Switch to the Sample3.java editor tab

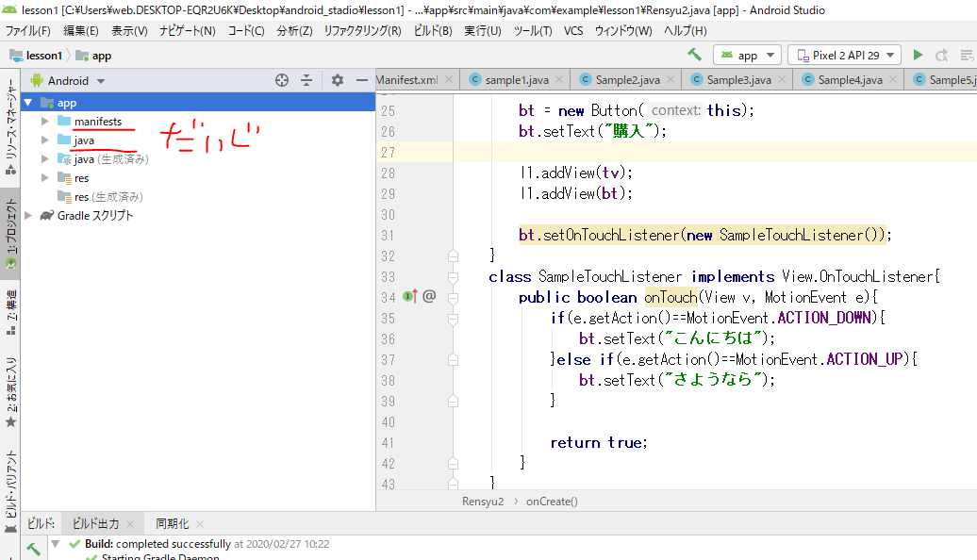click(739, 80)
